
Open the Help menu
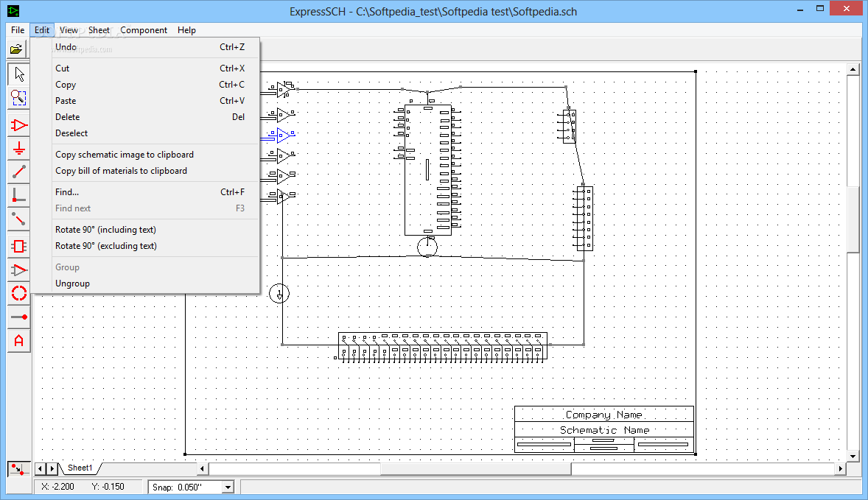pyautogui.click(x=186, y=30)
